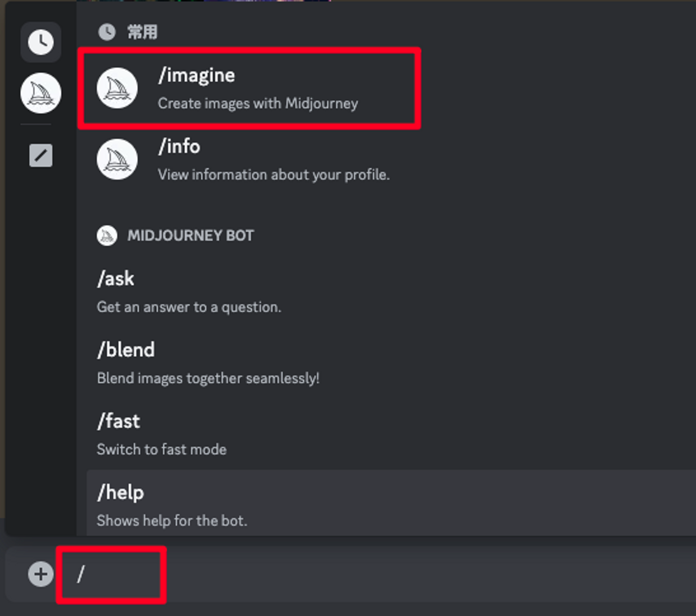The height and width of the screenshot is (616, 696).
Task: Select the /info command
Action: pos(179,146)
